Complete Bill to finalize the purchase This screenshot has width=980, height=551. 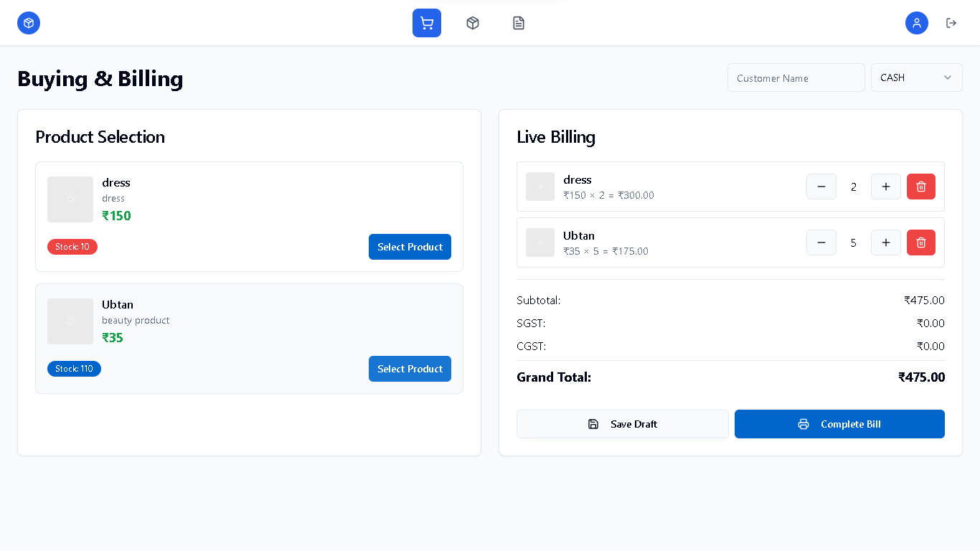[839, 424]
